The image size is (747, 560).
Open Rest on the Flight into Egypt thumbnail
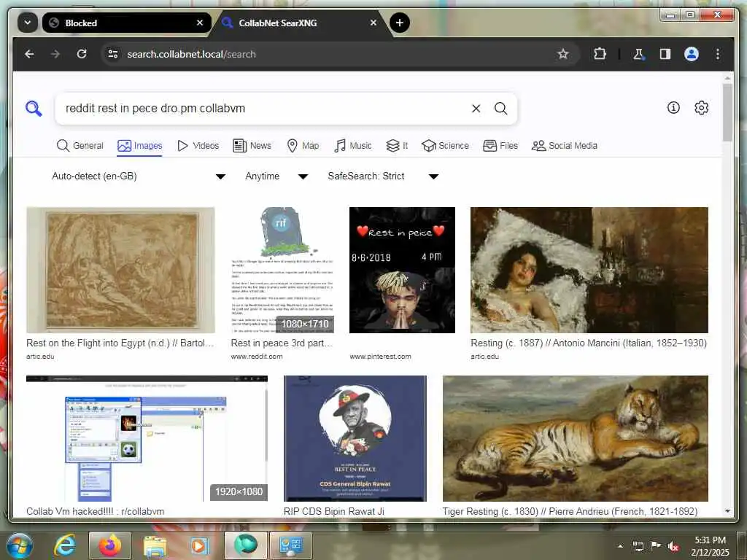(x=120, y=270)
